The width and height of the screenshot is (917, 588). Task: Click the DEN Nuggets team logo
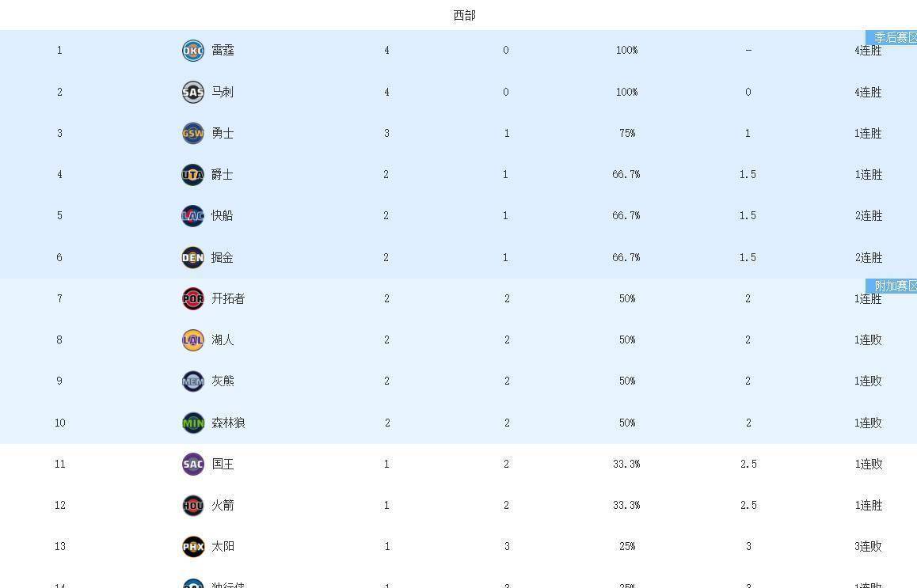[x=193, y=257]
